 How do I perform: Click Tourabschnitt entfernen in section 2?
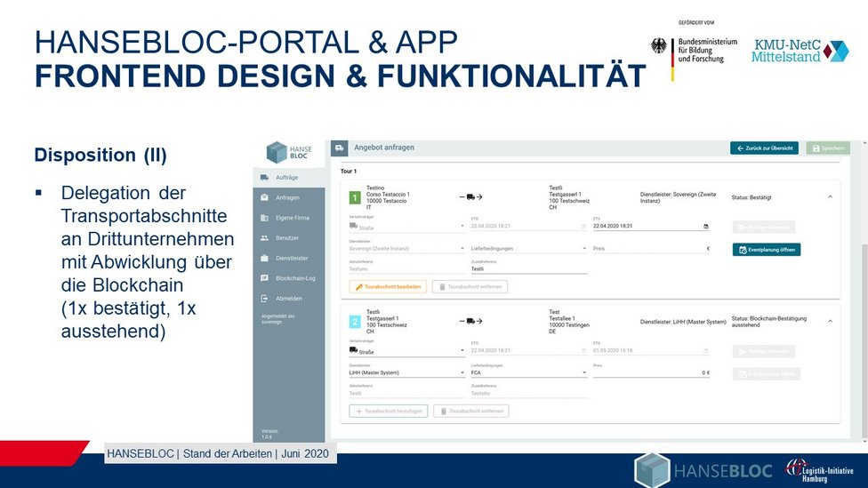[471, 411]
